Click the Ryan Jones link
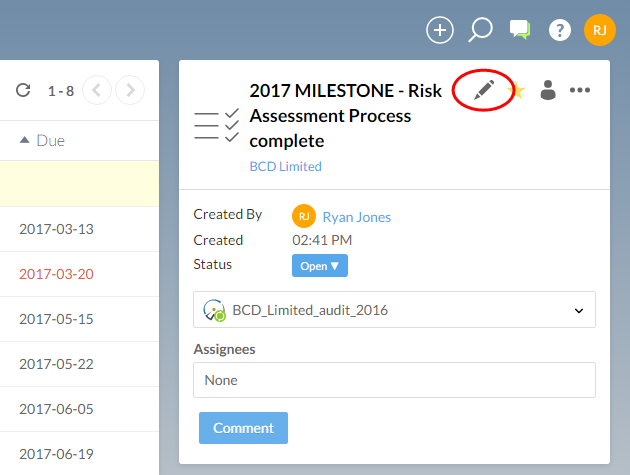Viewport: 630px width, 475px height. click(x=356, y=217)
